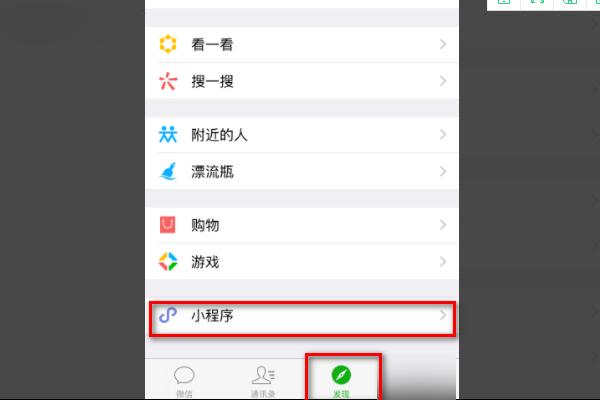Switch to the 通讯录 contacts tab
The height and width of the screenshot is (400, 600).
pos(263,380)
